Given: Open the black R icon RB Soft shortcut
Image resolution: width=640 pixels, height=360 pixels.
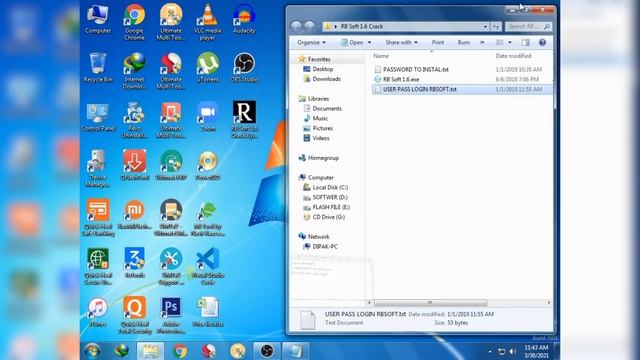Looking at the screenshot, I should (x=244, y=120).
